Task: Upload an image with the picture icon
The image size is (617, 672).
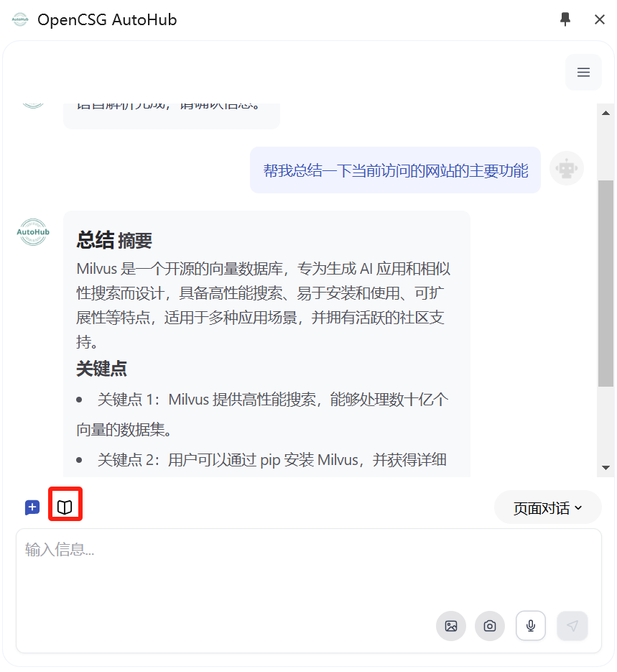Action: (x=451, y=626)
